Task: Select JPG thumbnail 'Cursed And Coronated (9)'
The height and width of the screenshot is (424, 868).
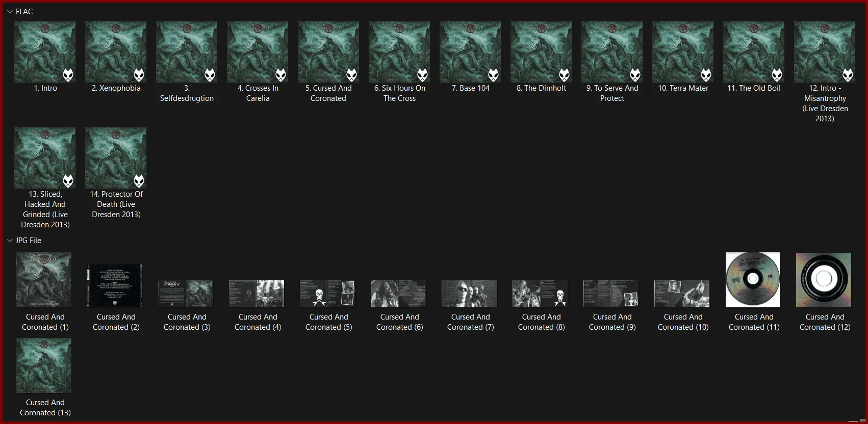Action: [611, 294]
